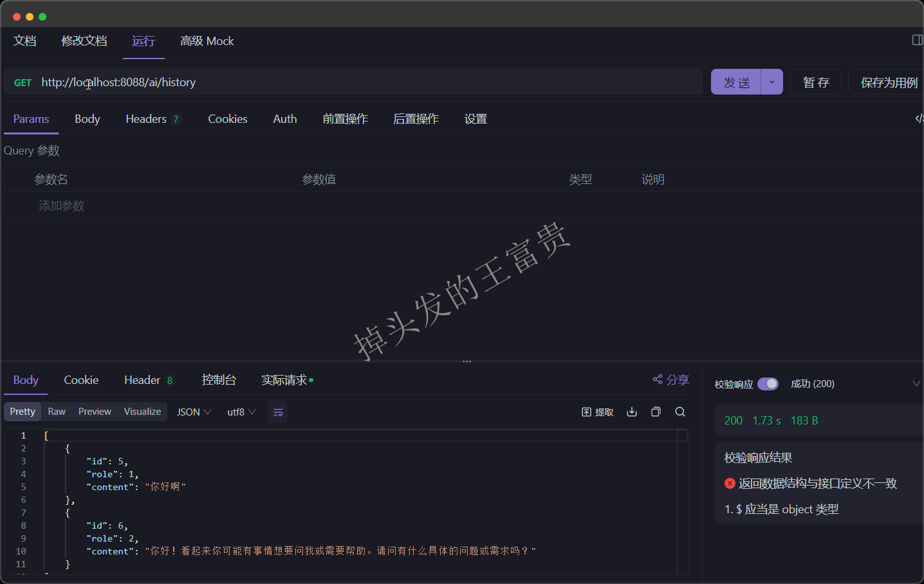The image size is (924, 584).
Task: Click the word-wrap icon beside utf8
Action: [x=278, y=412]
